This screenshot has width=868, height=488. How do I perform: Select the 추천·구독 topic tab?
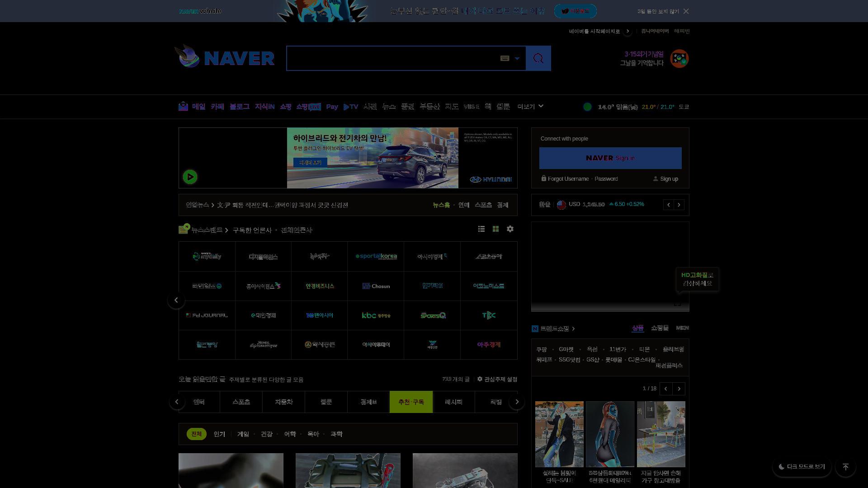tap(411, 402)
